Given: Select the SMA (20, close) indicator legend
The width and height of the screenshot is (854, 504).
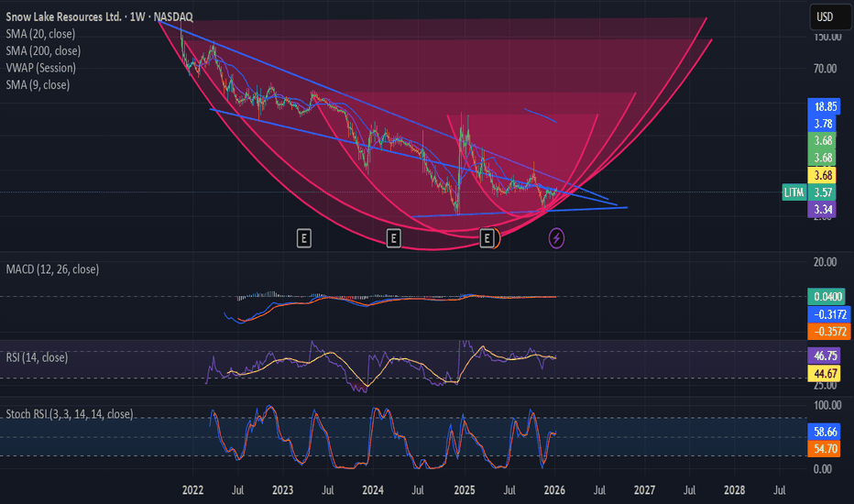Looking at the screenshot, I should [40, 34].
